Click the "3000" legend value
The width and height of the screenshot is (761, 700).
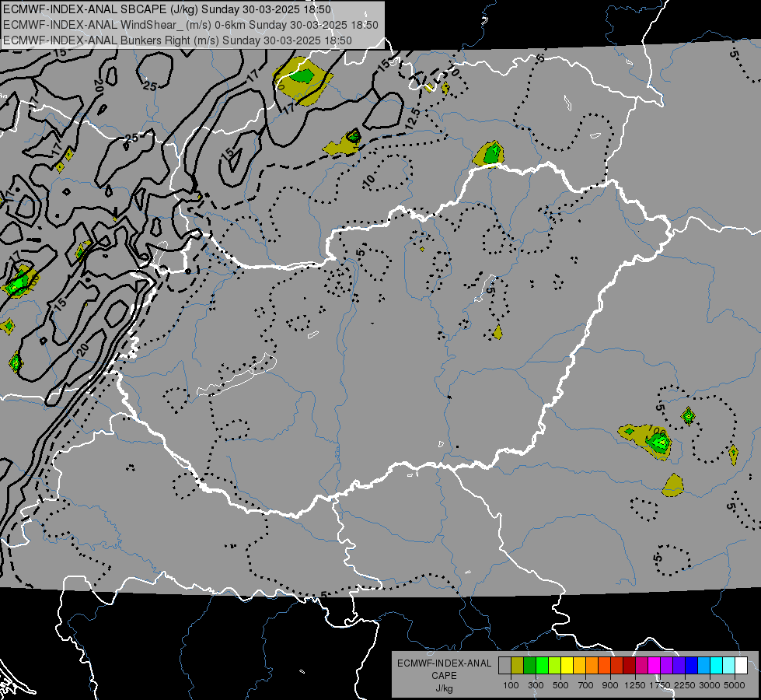pos(709,685)
